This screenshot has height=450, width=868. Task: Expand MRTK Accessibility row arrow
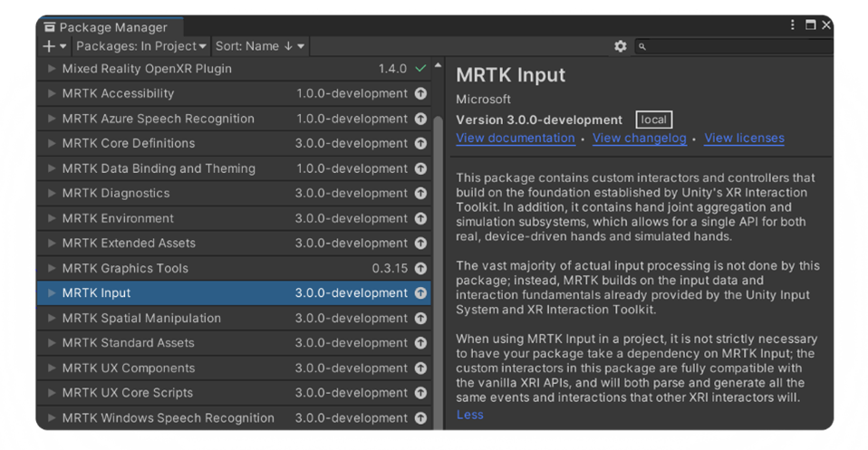click(x=51, y=93)
